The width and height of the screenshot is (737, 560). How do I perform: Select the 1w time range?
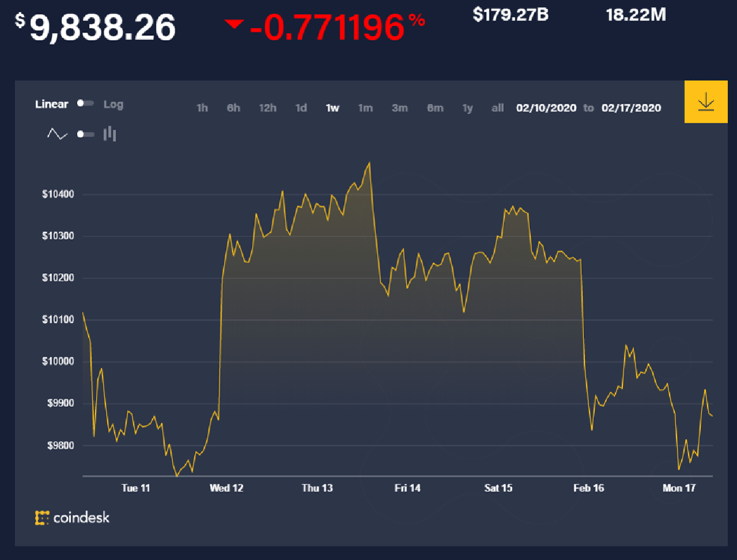332,108
